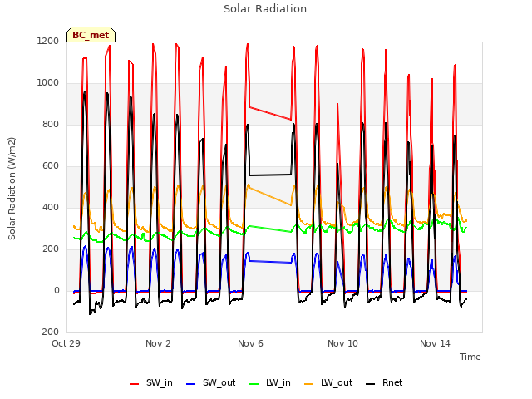Click the blue SW_out legend swatch

[x=191, y=384]
